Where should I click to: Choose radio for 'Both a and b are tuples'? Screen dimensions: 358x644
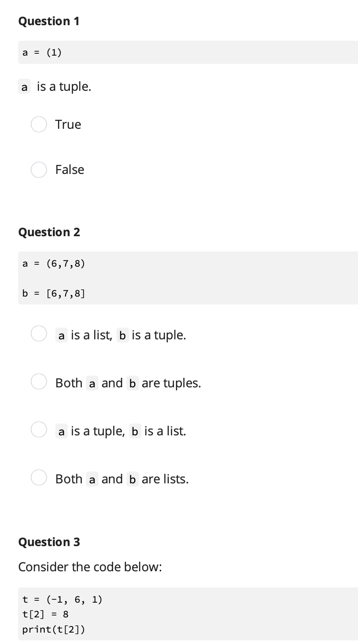pos(39,382)
